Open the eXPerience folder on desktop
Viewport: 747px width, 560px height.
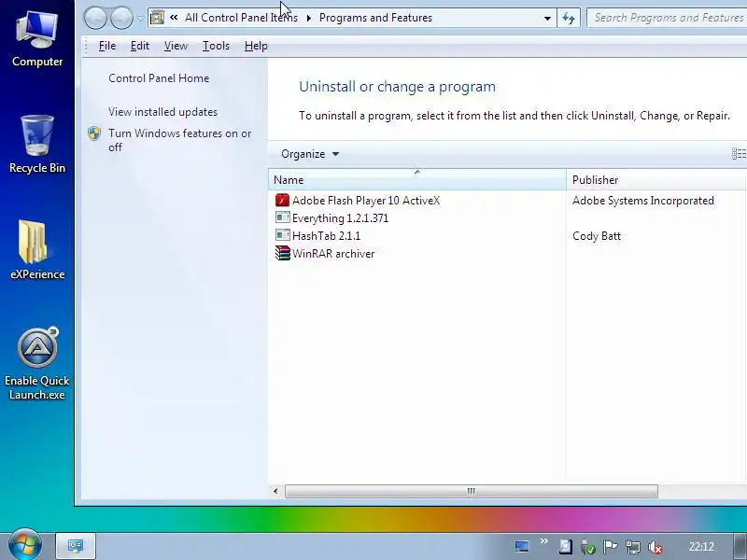pos(37,249)
